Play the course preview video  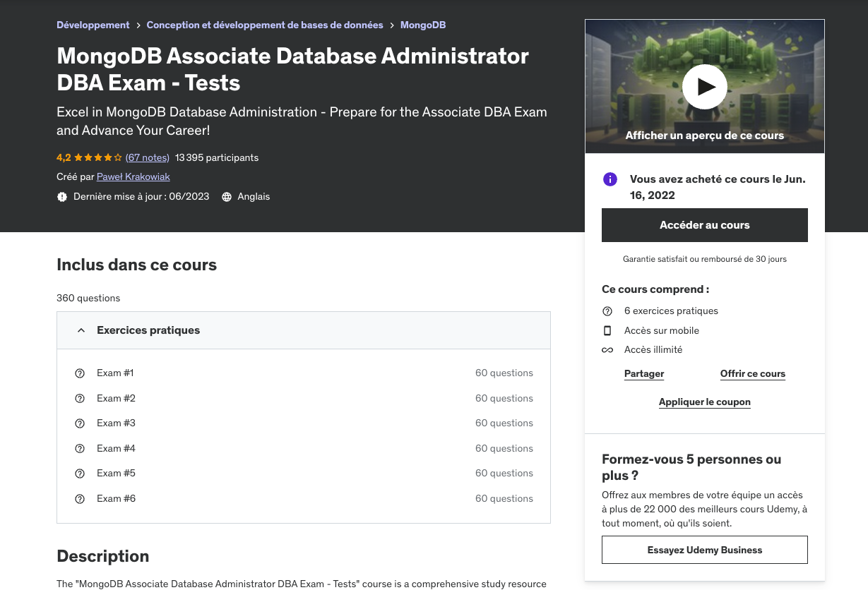coord(704,87)
